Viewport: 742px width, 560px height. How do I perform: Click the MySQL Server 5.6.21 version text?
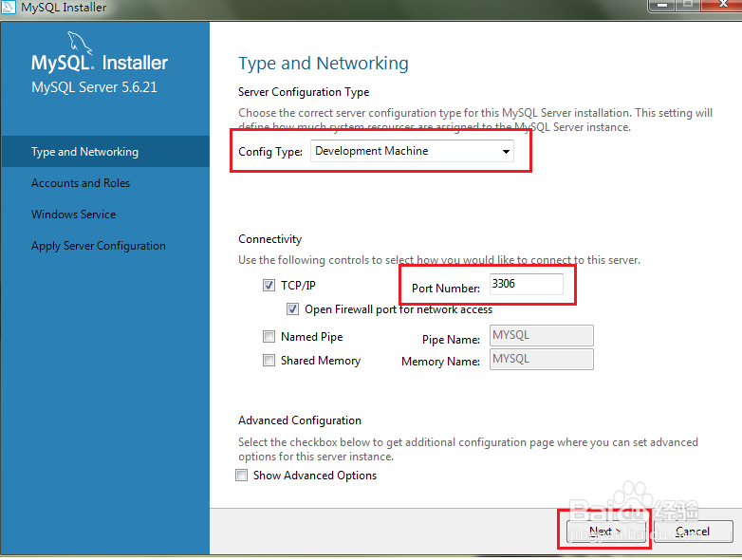94,87
